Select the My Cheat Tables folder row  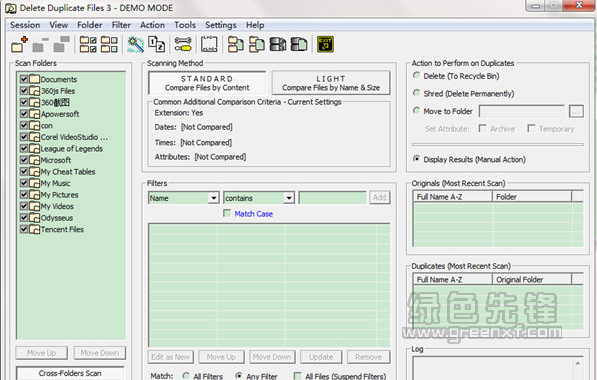click(68, 171)
